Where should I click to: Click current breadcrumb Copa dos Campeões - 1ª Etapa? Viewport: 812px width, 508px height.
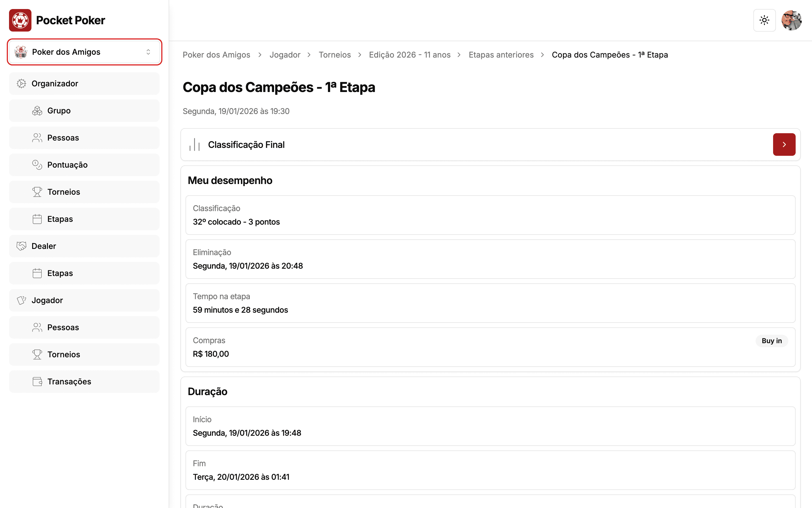click(x=610, y=55)
